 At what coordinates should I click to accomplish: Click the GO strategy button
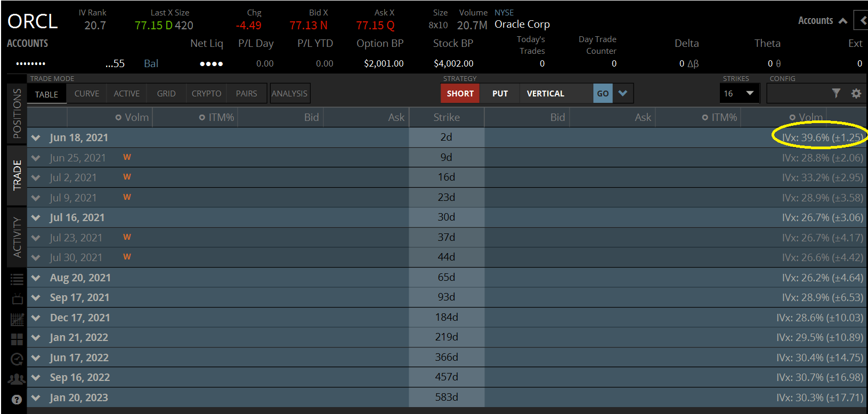point(603,93)
